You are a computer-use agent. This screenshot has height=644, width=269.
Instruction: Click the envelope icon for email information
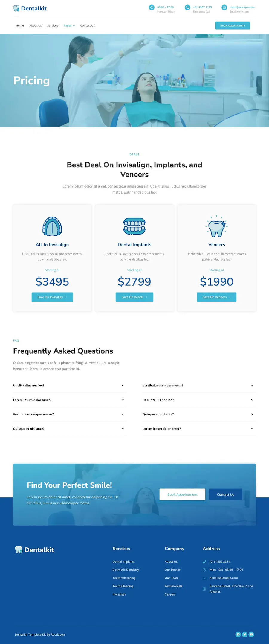(x=224, y=7)
